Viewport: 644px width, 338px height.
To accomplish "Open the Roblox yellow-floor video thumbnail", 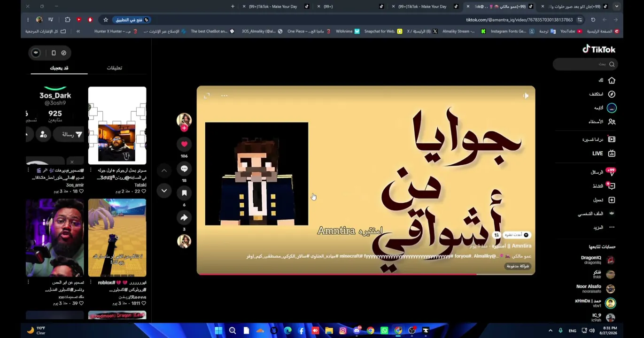I will tap(117, 238).
